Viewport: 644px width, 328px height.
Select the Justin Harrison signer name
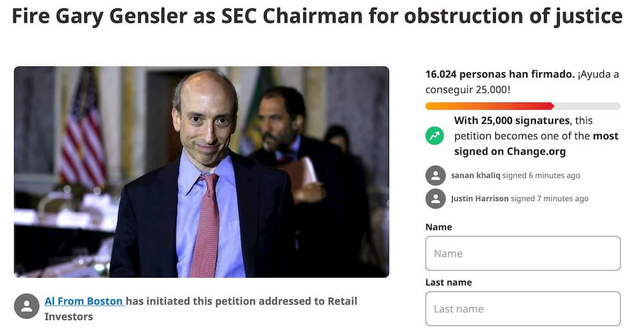480,198
